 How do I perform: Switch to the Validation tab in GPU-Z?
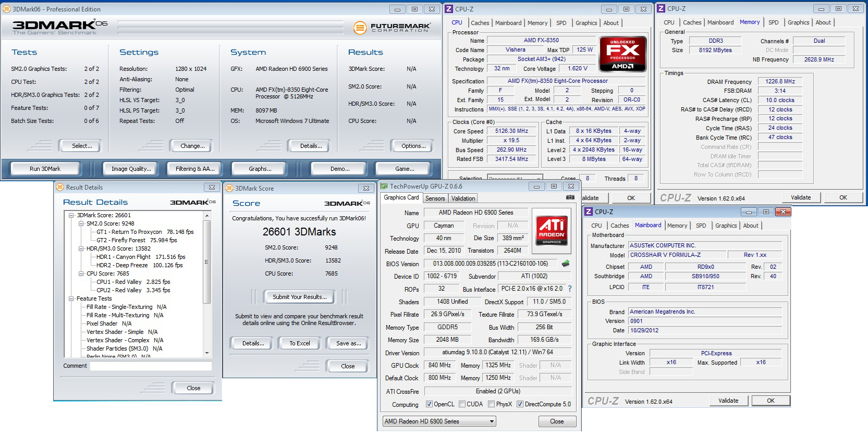pyautogui.click(x=463, y=198)
